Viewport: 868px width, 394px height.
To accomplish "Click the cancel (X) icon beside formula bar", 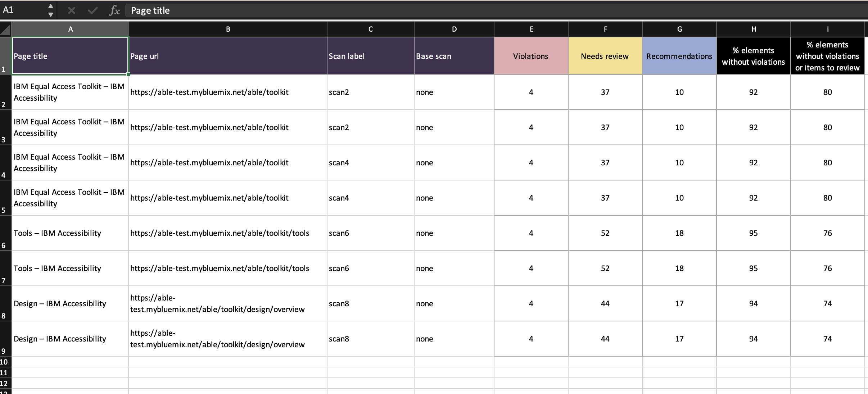I will 72,10.
